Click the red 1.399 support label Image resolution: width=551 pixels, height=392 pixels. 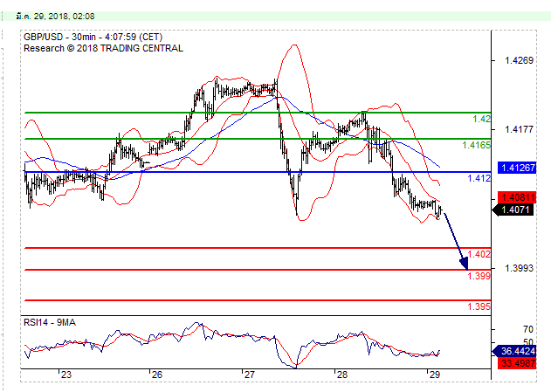click(479, 276)
